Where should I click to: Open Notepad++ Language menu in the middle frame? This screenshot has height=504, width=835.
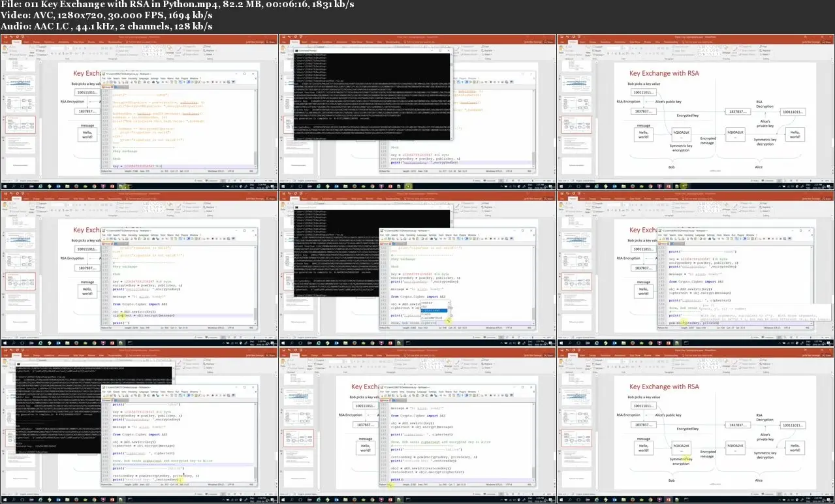pos(422,235)
